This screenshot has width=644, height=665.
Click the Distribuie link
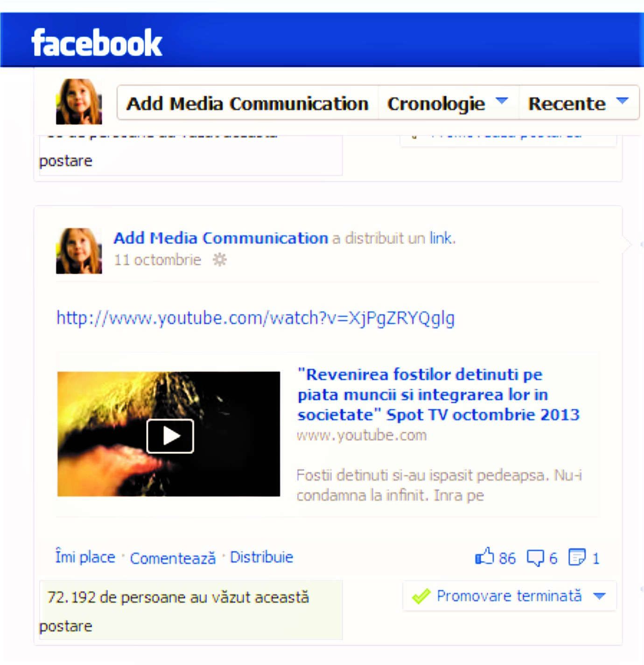[x=261, y=557]
